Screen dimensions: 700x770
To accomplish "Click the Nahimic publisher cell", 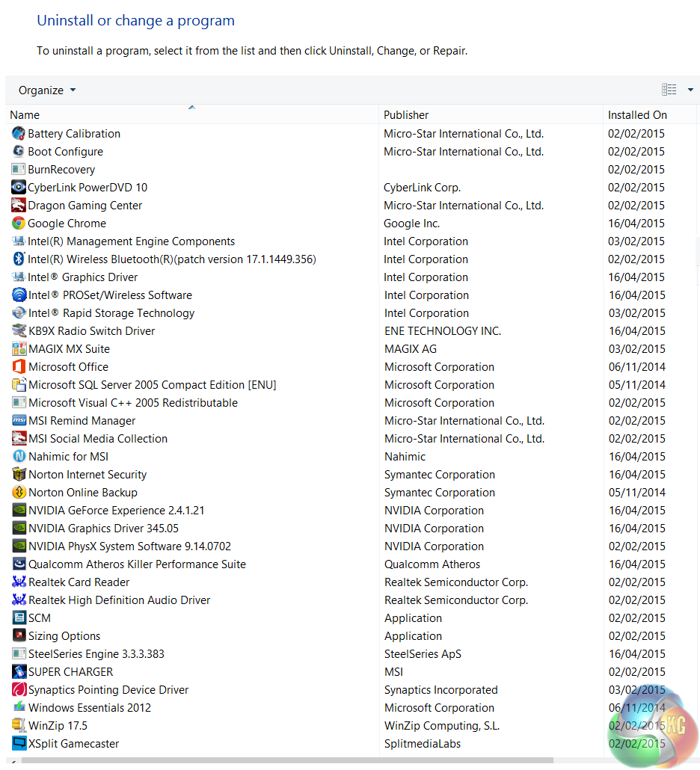I will 405,457.
